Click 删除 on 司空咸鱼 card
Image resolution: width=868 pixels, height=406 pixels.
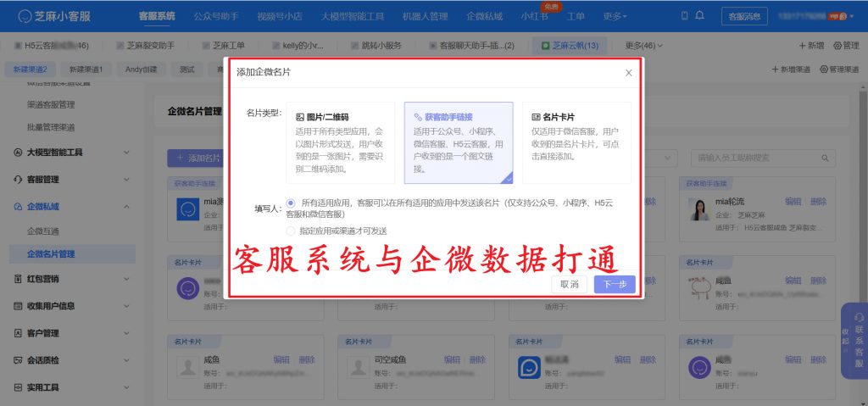pos(478,359)
